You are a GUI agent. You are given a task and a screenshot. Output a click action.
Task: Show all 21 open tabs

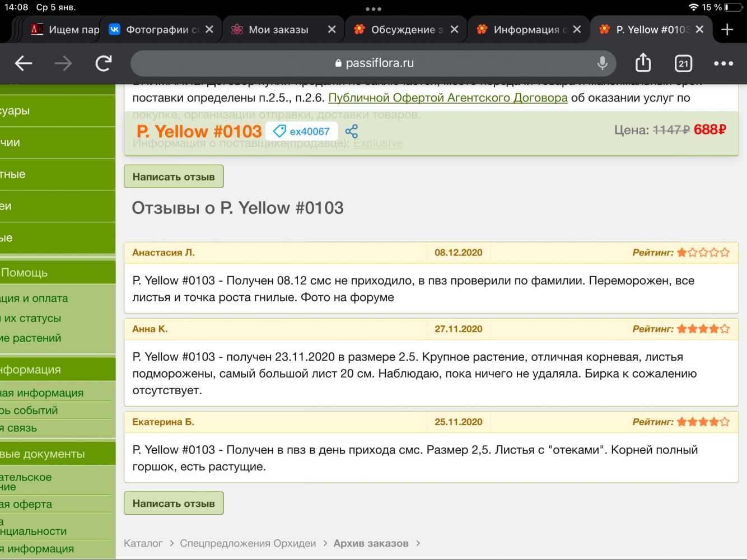point(683,63)
